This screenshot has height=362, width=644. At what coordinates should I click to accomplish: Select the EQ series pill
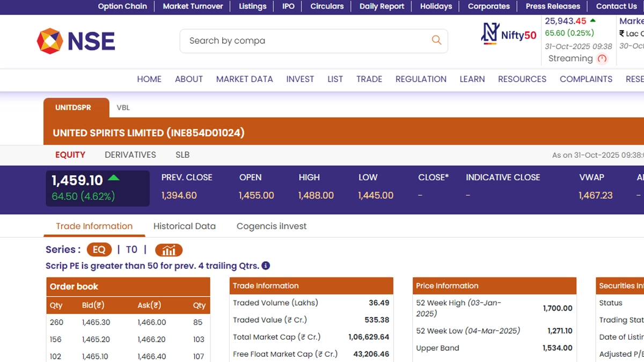click(x=99, y=250)
